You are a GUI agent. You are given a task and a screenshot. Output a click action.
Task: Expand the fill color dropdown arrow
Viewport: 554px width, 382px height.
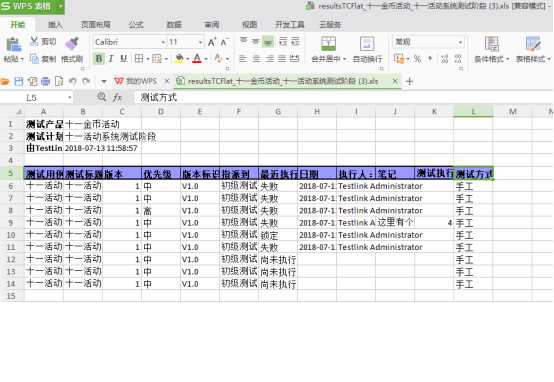tap(187, 59)
